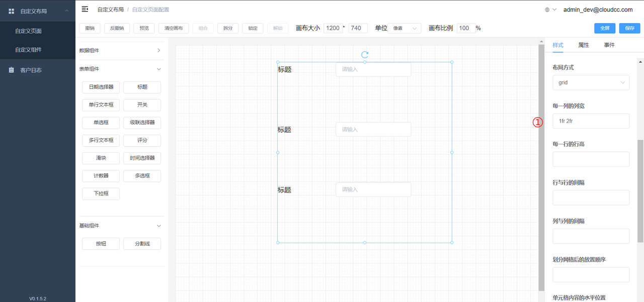Screen dimensions: 644x302
Task: Click the 自定义布局 grid icon in sidebar
Action: click(x=12, y=11)
